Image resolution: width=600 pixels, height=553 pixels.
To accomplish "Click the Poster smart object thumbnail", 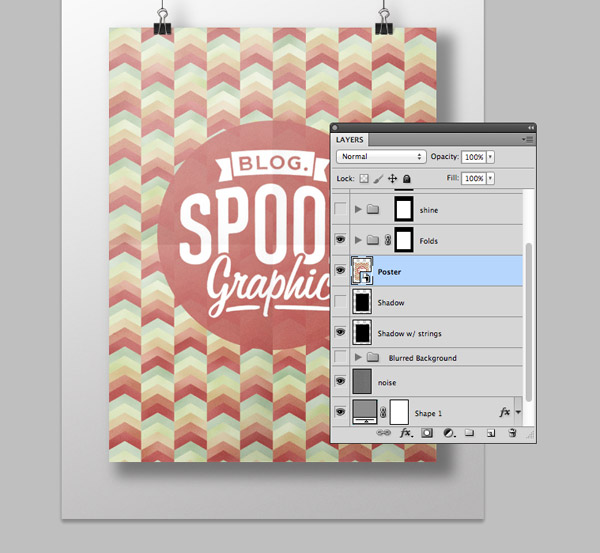I will tap(362, 271).
